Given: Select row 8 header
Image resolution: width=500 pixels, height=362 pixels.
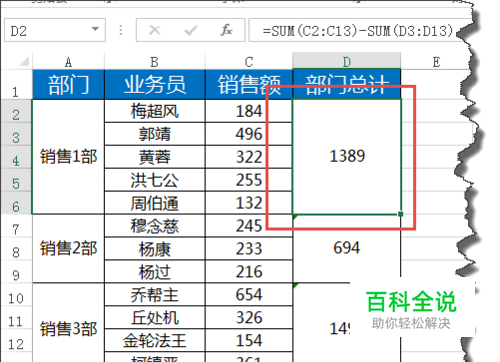Looking at the screenshot, I should pyautogui.click(x=16, y=249).
